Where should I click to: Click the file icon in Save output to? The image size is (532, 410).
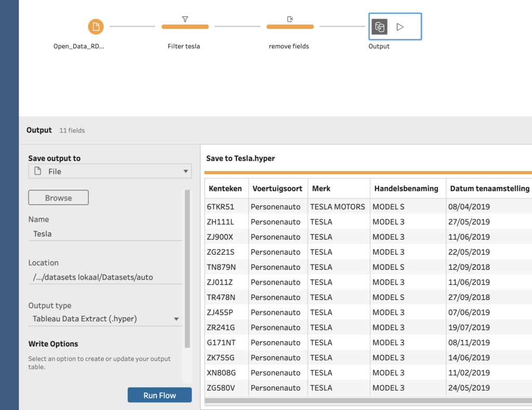click(37, 171)
